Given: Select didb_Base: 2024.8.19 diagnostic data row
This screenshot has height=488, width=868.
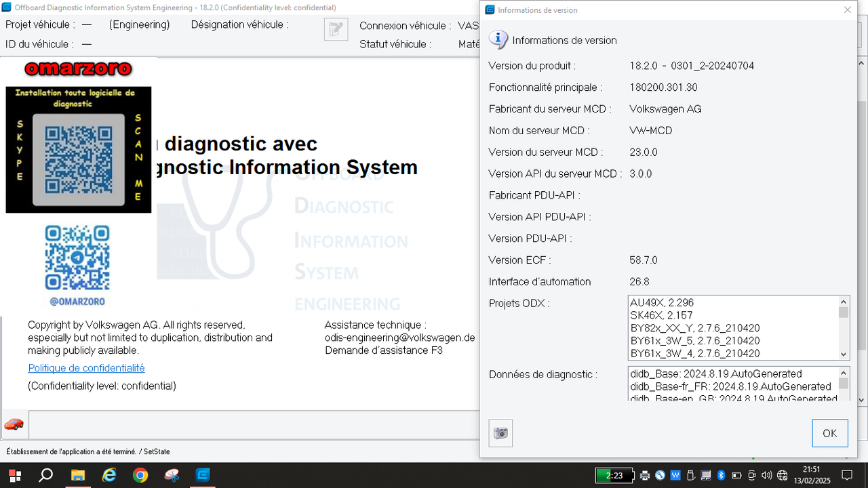Looking at the screenshot, I should [734, 373].
